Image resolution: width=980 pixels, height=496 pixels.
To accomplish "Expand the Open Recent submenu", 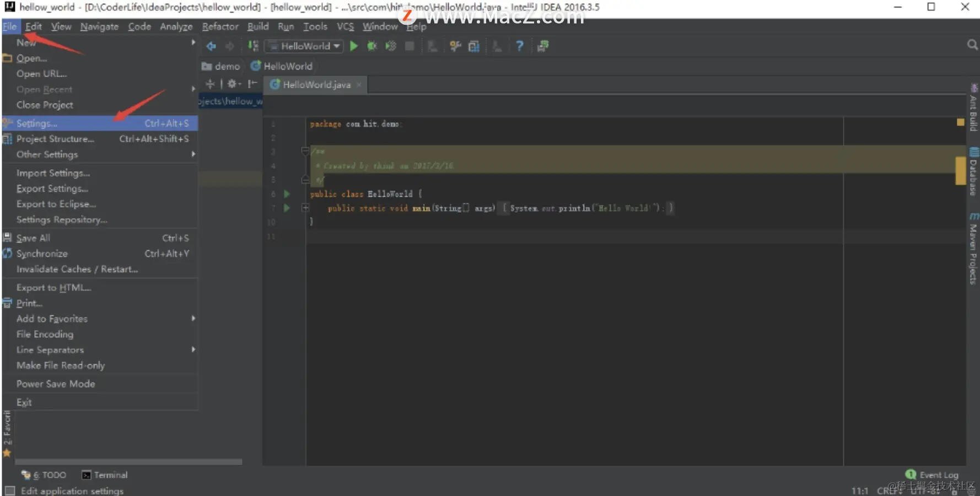I will point(99,89).
